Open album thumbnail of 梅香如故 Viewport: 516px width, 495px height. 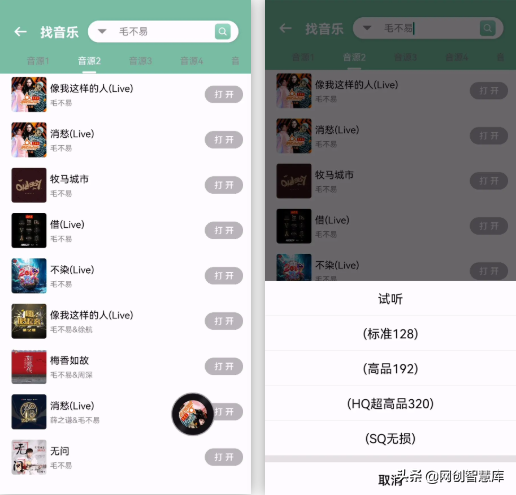[29, 366]
